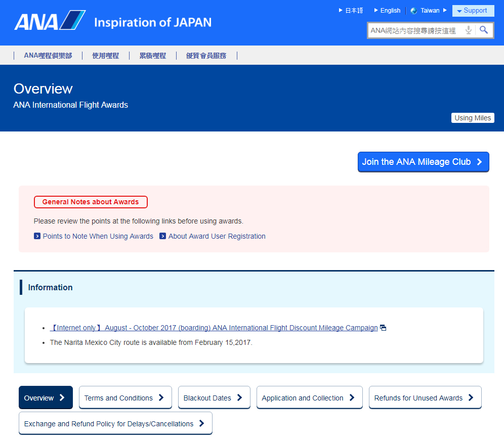
Task: Open 累積哩程 menu
Action: [153, 56]
